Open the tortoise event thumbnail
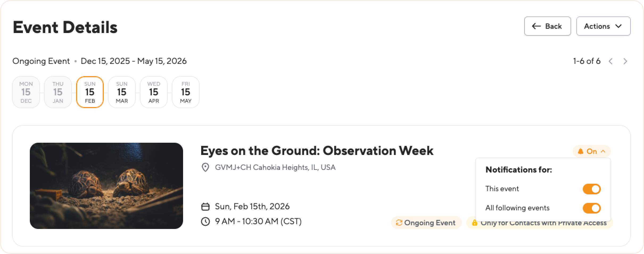This screenshot has width=644, height=254. [106, 186]
